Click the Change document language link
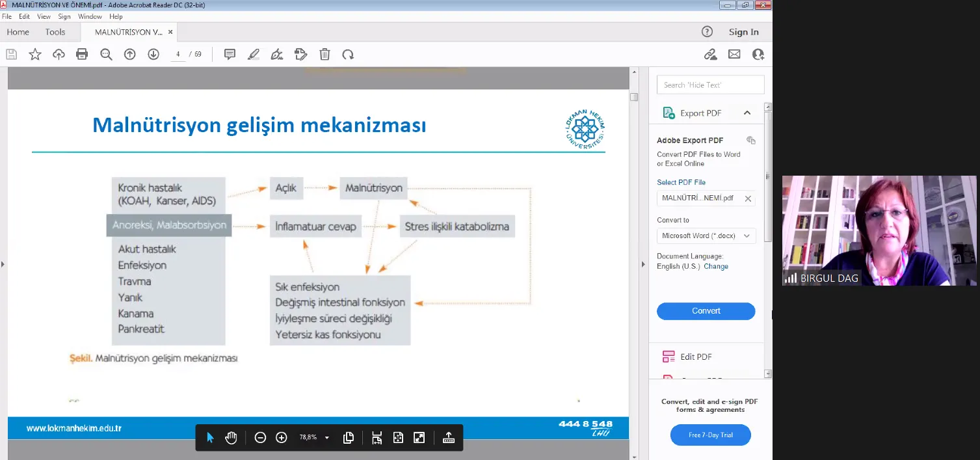This screenshot has width=980, height=460. tap(716, 266)
